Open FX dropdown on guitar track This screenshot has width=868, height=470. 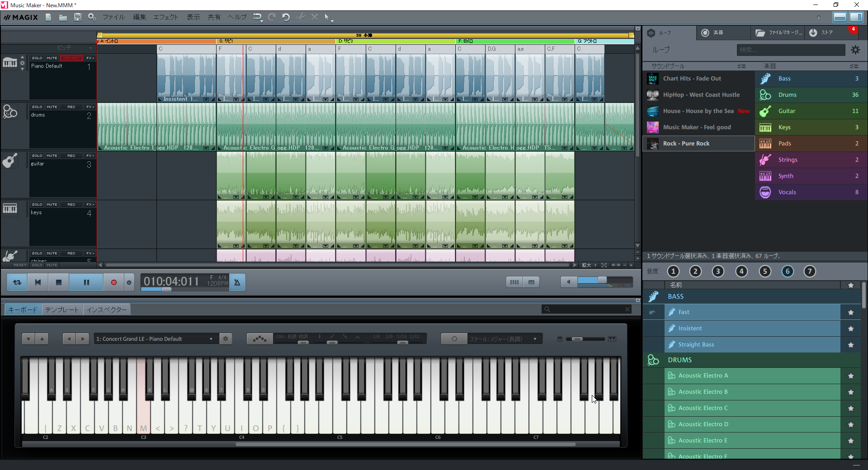(90, 155)
